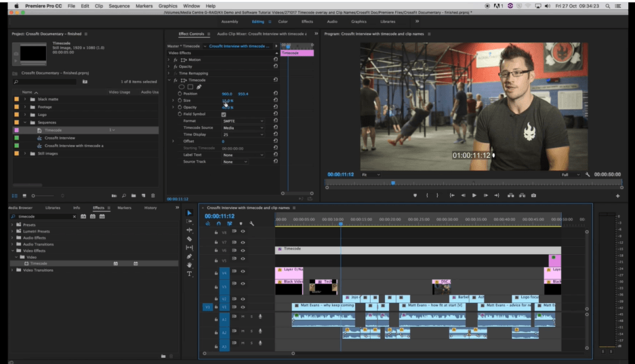This screenshot has height=364, width=635.
Task: Click Program monitor playhead on scrubber
Action: [393, 183]
